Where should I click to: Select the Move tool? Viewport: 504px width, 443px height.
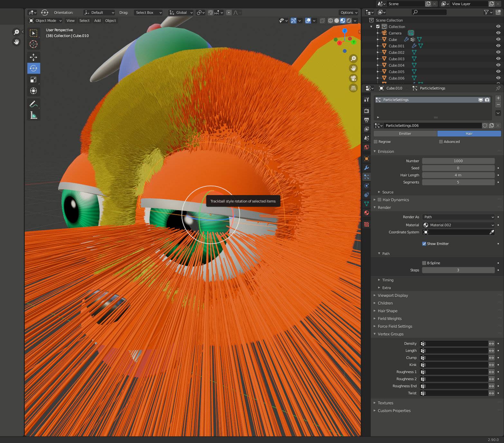click(x=33, y=57)
